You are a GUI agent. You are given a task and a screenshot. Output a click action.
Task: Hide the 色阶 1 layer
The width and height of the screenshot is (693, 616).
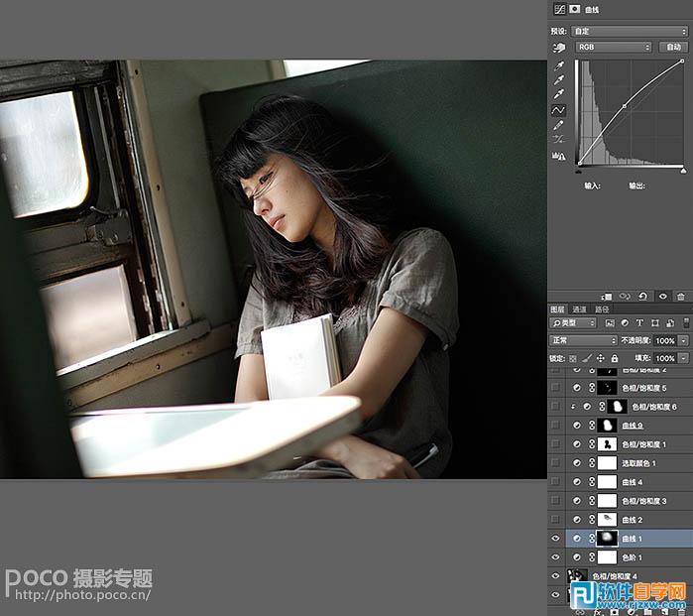point(555,557)
